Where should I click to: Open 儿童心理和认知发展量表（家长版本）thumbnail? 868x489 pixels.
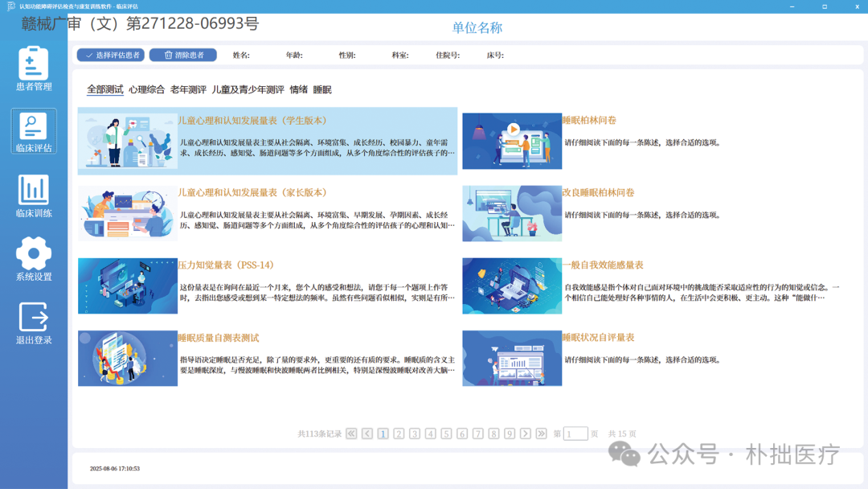(x=128, y=213)
